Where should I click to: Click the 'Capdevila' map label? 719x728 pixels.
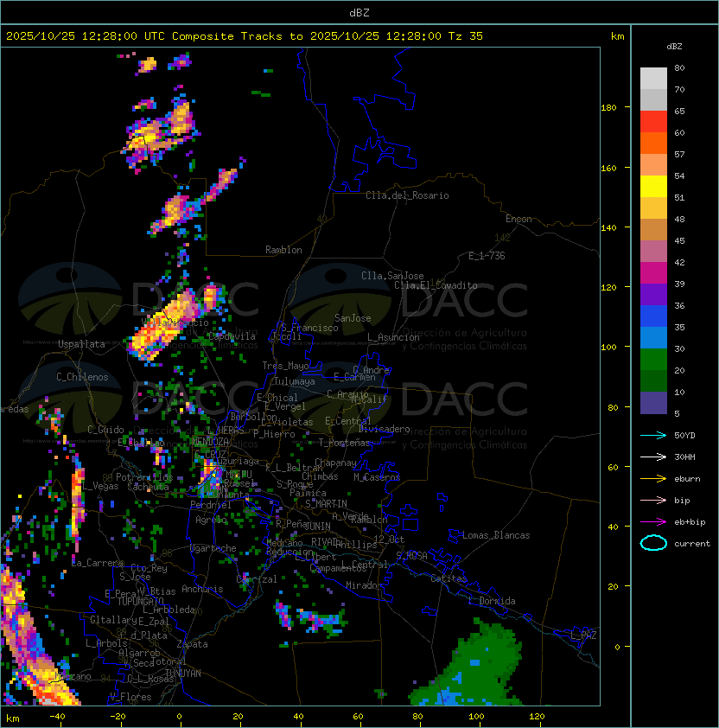click(x=232, y=336)
